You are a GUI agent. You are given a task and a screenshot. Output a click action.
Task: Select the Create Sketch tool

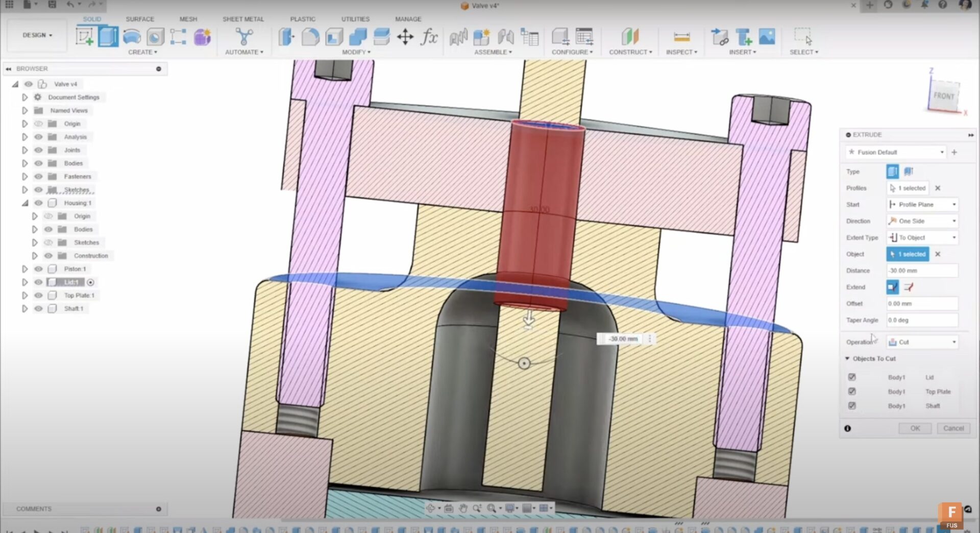[84, 37]
